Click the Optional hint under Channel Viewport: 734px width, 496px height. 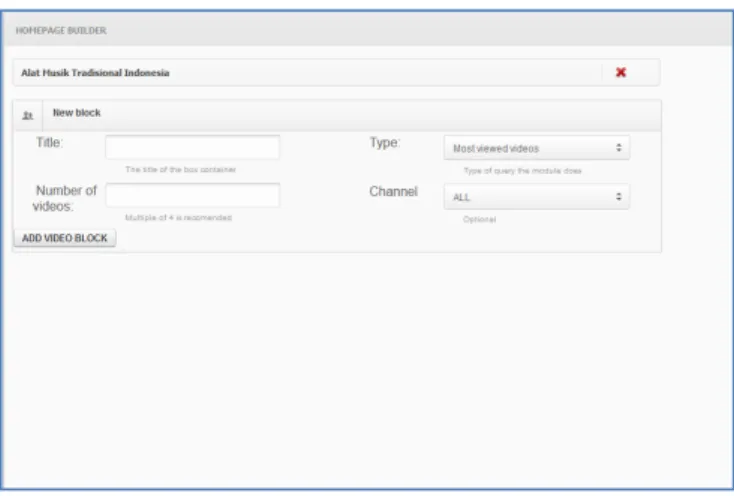[x=479, y=219]
